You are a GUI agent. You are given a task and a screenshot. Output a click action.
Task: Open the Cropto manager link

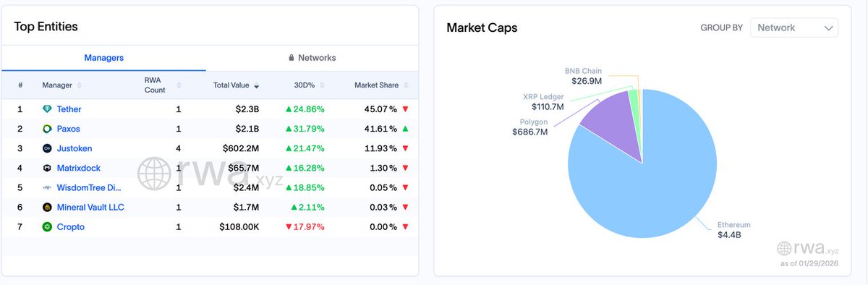(x=71, y=226)
